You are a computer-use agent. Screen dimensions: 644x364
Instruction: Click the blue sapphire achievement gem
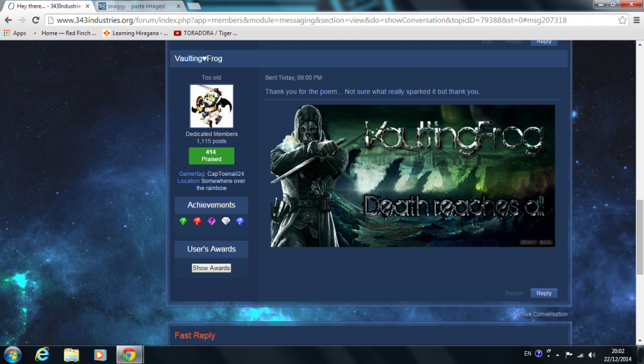[x=240, y=222]
